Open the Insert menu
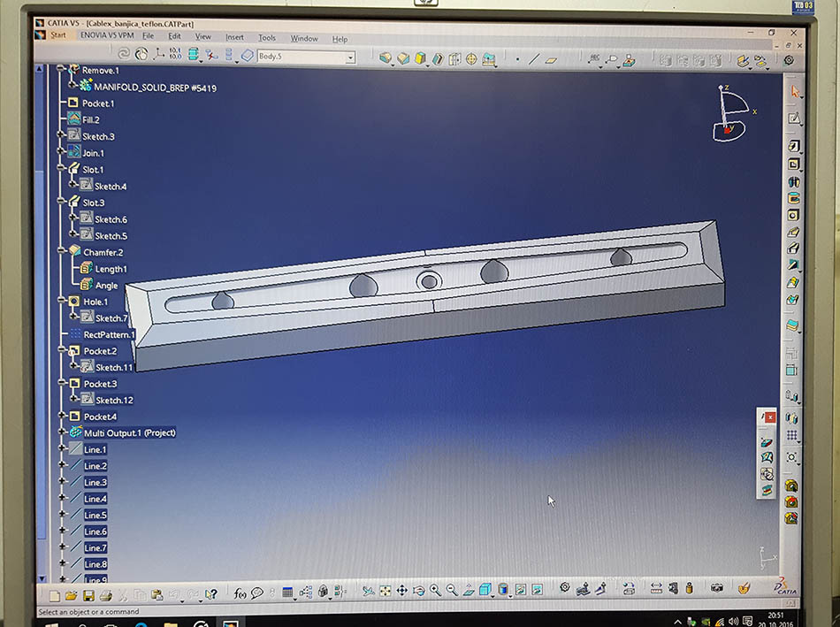 coord(234,37)
